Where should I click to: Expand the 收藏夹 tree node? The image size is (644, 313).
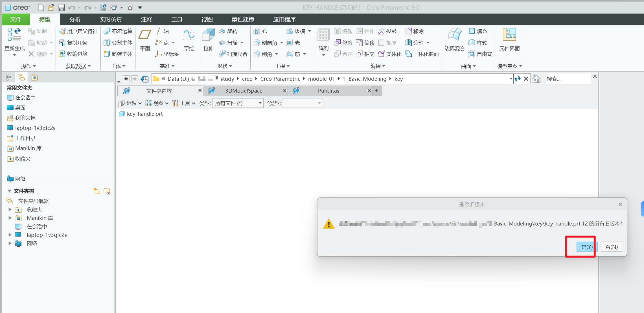[10, 209]
